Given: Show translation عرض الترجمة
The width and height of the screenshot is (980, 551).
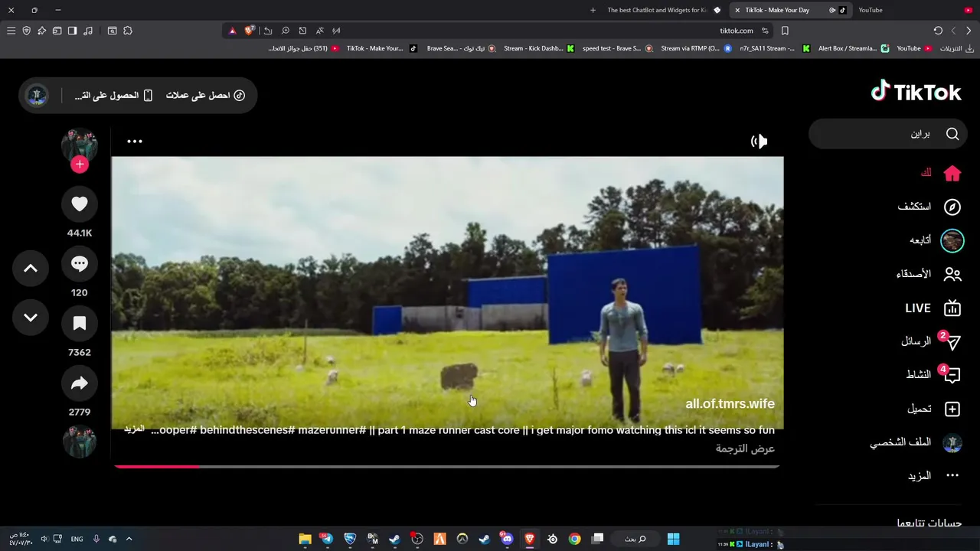Looking at the screenshot, I should 745,448.
